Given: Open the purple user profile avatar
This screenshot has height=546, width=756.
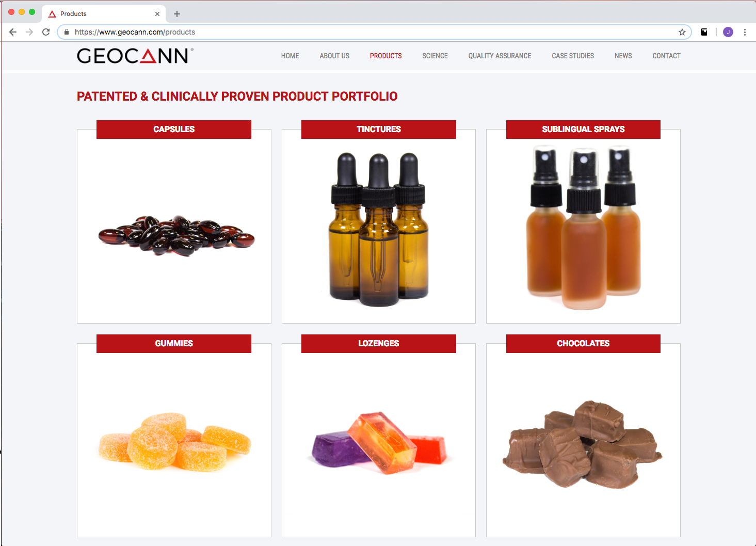Looking at the screenshot, I should [x=728, y=32].
